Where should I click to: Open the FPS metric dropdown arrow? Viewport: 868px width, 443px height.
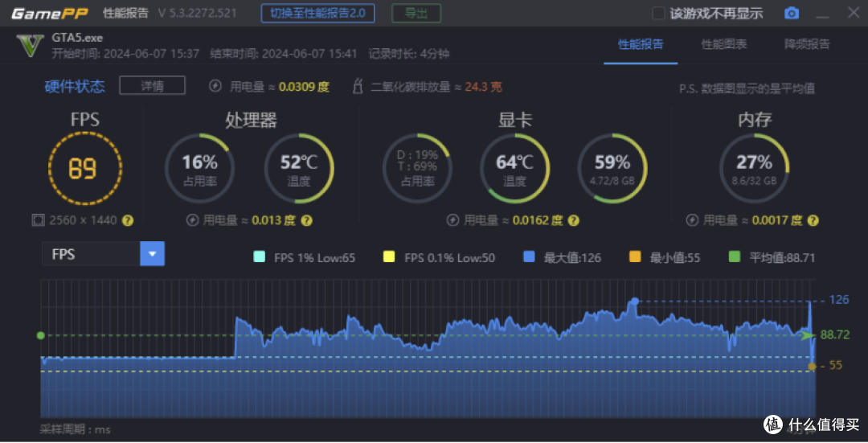(x=152, y=254)
